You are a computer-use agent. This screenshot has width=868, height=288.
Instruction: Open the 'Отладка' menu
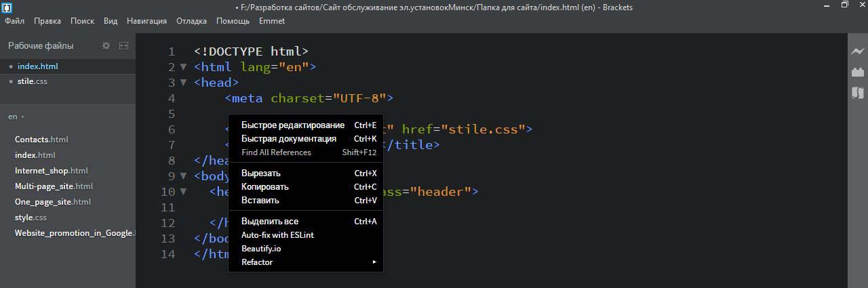[x=191, y=21]
